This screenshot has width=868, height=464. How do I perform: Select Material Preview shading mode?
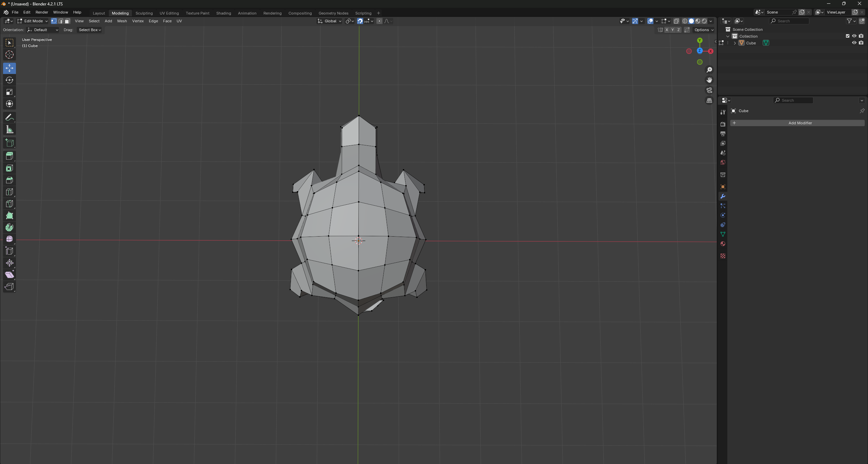(698, 21)
